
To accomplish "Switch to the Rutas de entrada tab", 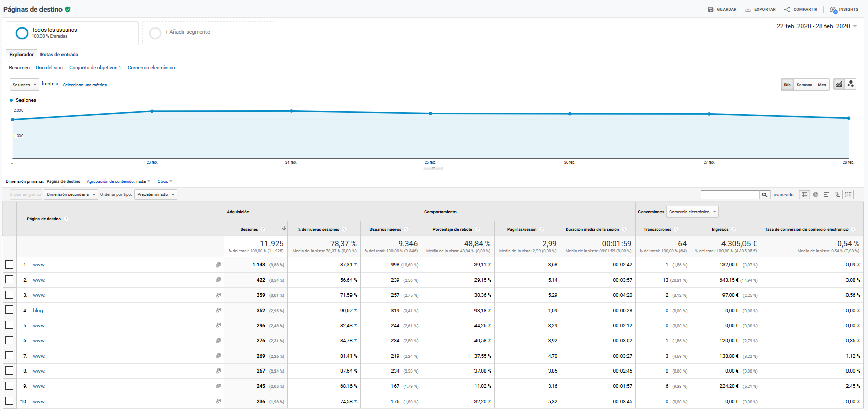I will point(59,54).
